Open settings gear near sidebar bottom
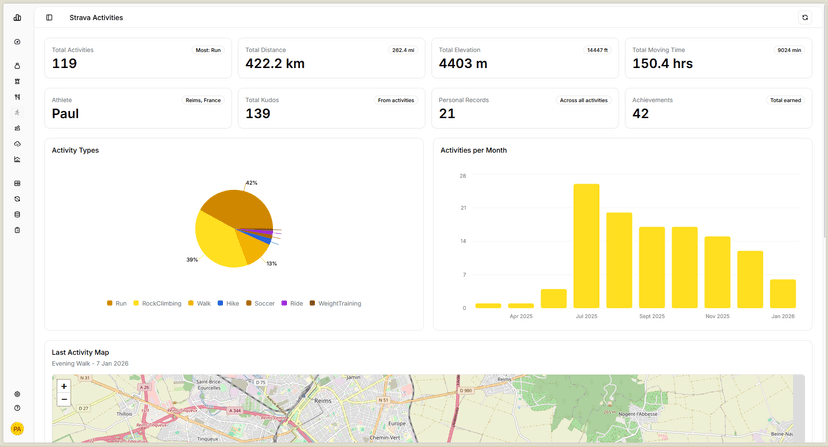 17,394
